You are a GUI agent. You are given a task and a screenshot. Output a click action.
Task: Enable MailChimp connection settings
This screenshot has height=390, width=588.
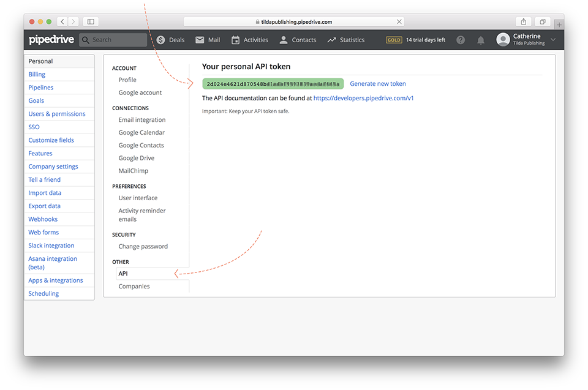tap(134, 170)
